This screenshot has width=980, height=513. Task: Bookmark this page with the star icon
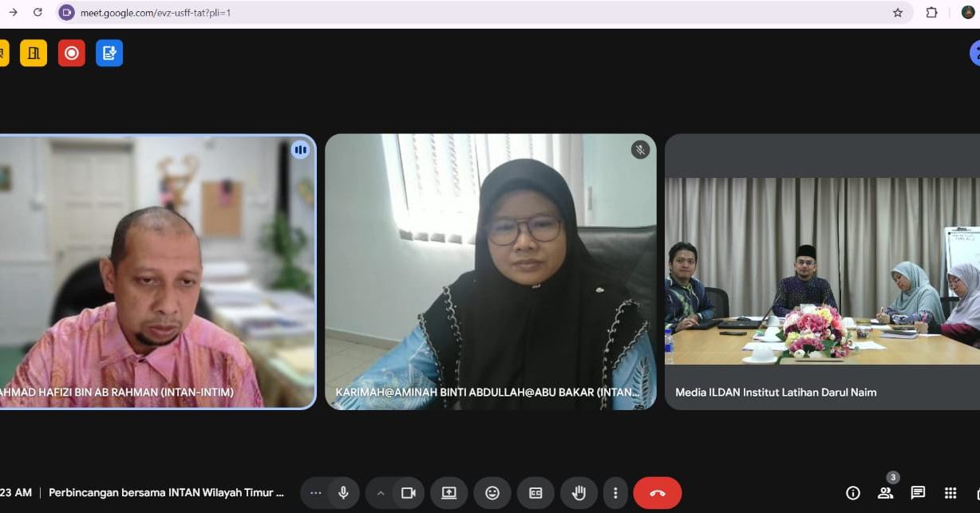898,12
